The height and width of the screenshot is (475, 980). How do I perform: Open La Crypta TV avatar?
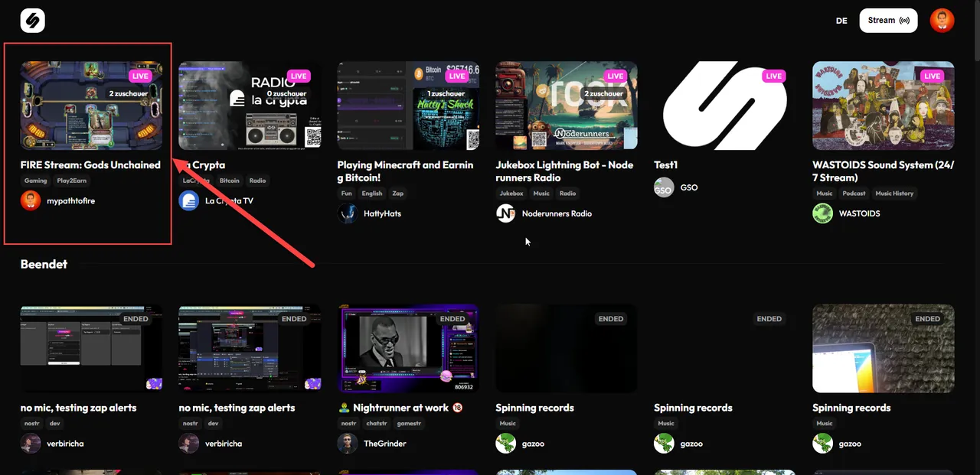click(x=188, y=200)
